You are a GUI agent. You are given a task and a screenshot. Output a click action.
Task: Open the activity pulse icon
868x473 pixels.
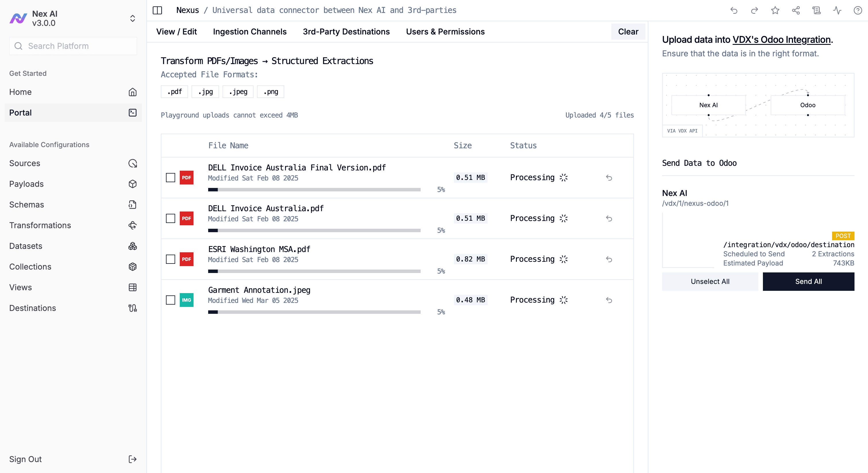(837, 10)
